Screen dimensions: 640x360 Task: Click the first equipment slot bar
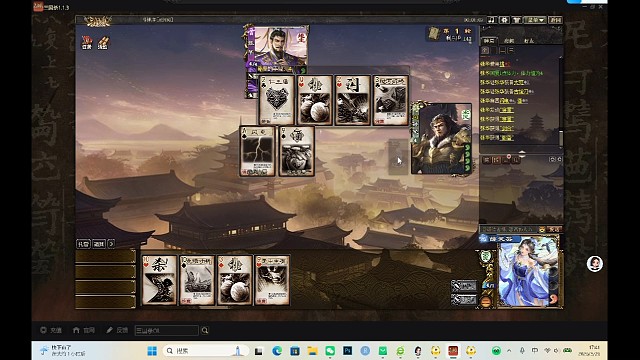[x=105, y=257]
